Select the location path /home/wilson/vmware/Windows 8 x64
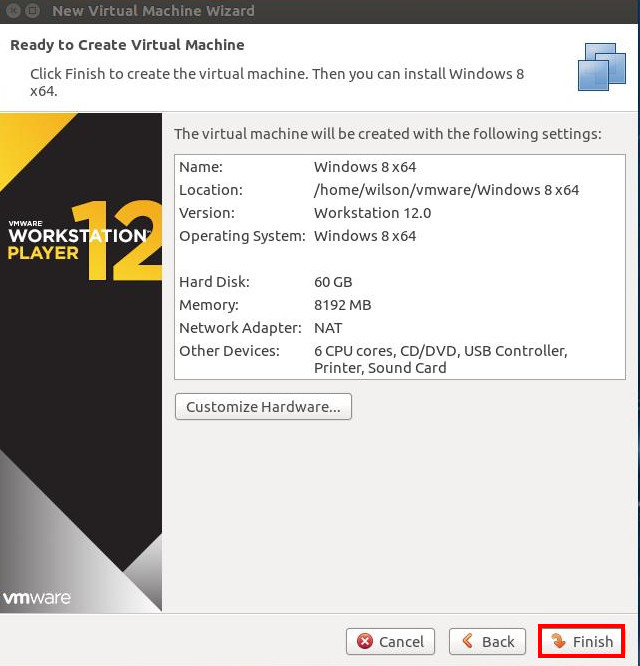 [446, 190]
